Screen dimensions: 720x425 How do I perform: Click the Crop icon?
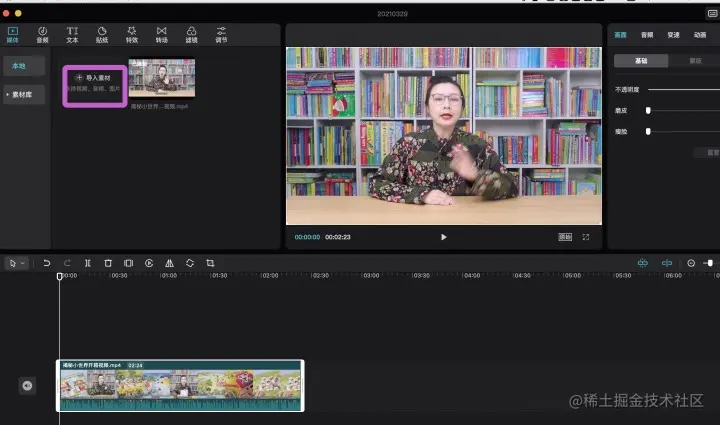click(x=210, y=263)
